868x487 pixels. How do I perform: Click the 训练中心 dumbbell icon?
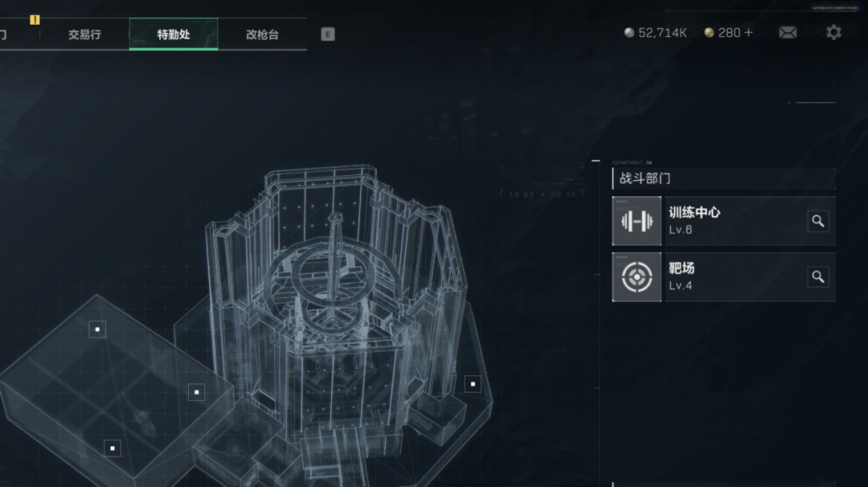tap(637, 221)
